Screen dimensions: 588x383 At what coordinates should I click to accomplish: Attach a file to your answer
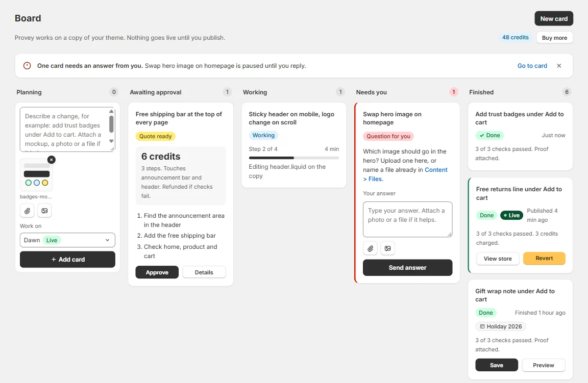pos(370,248)
